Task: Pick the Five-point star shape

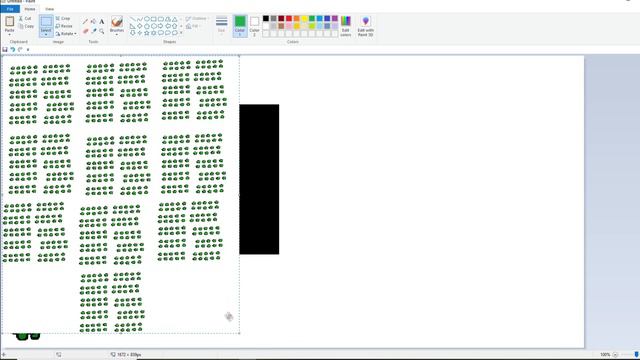Action: tap(147, 33)
